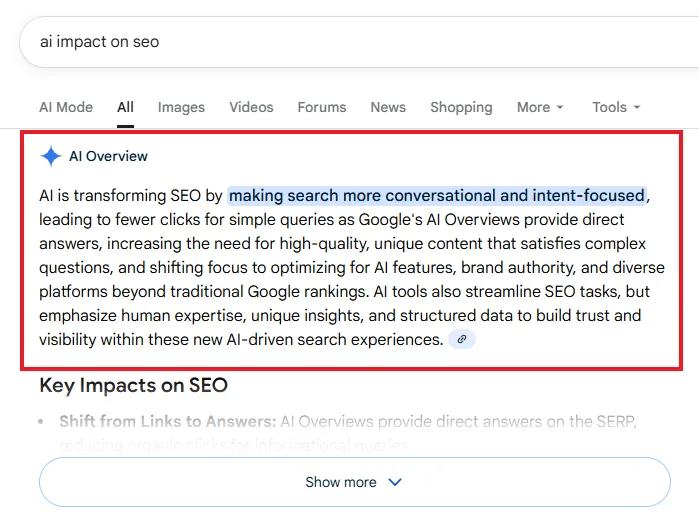699x526 pixels.
Task: Click 'Shift from Links to Answers:' text
Action: coord(168,421)
